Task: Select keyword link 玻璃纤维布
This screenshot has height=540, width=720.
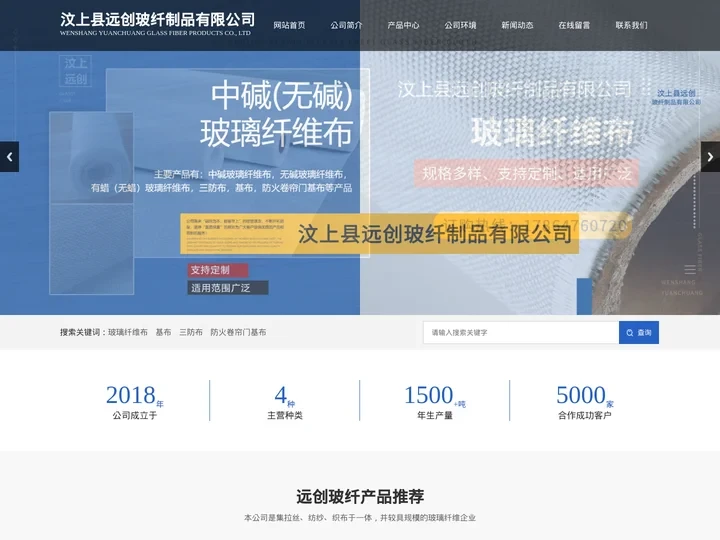Action: [x=128, y=332]
